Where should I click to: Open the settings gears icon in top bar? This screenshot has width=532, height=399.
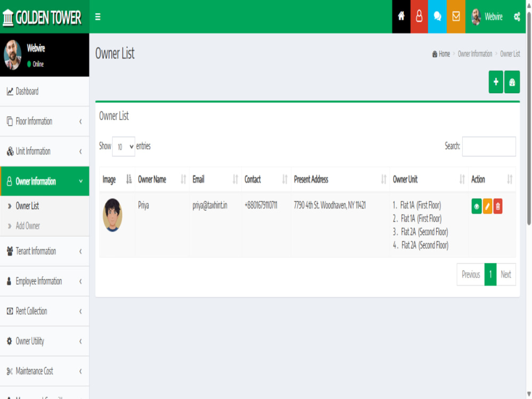tap(517, 16)
